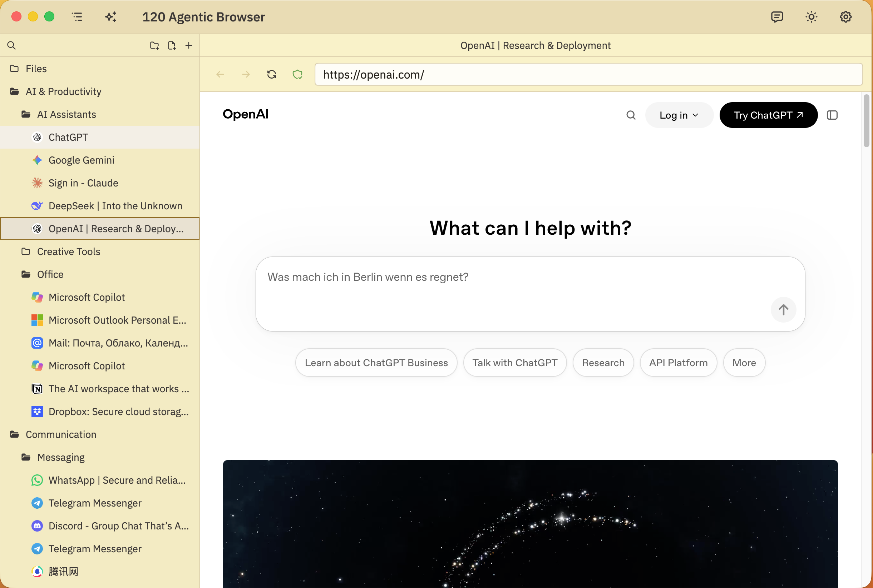
Task: Expand the Files folder
Action: click(100, 69)
